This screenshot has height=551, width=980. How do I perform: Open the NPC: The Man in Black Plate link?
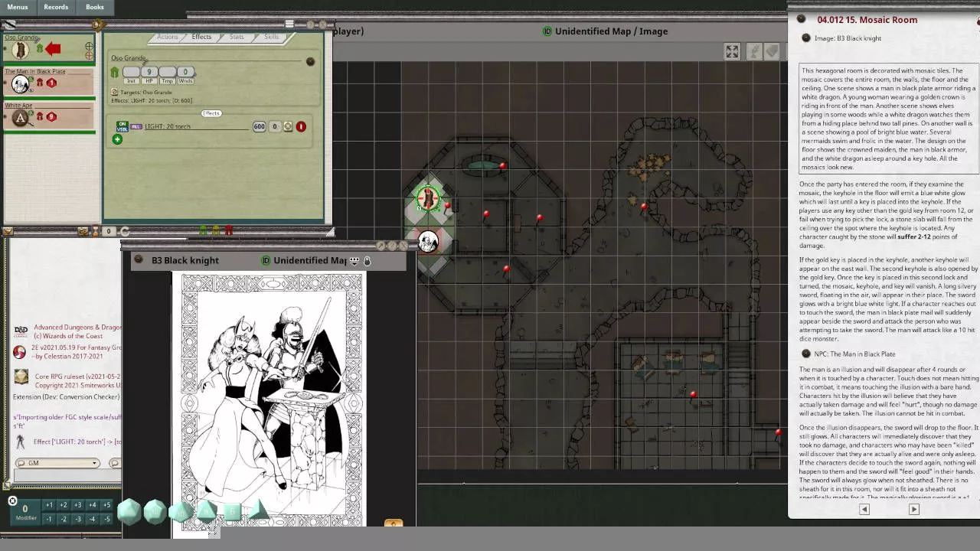[x=854, y=354]
